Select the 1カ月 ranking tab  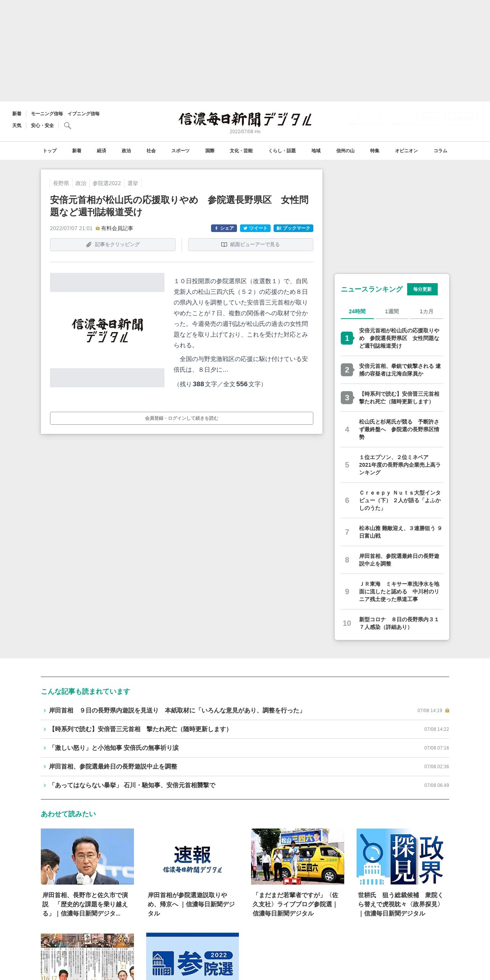[426, 311]
